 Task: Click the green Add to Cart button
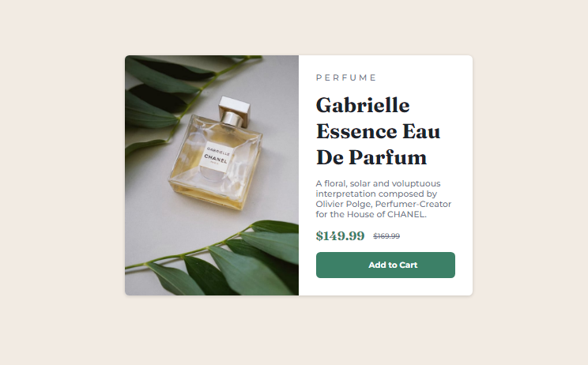coord(386,265)
